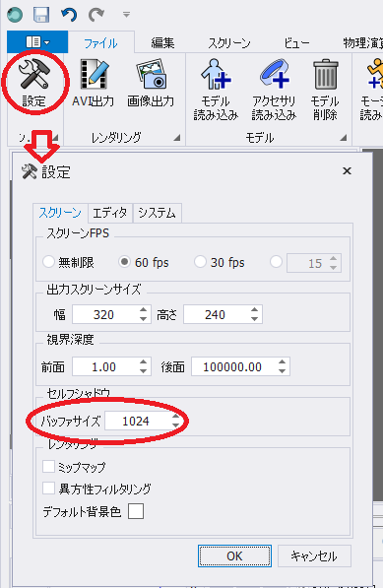Switch to the スクリーン ribbon tab
The image size is (383, 588).
pyautogui.click(x=229, y=43)
